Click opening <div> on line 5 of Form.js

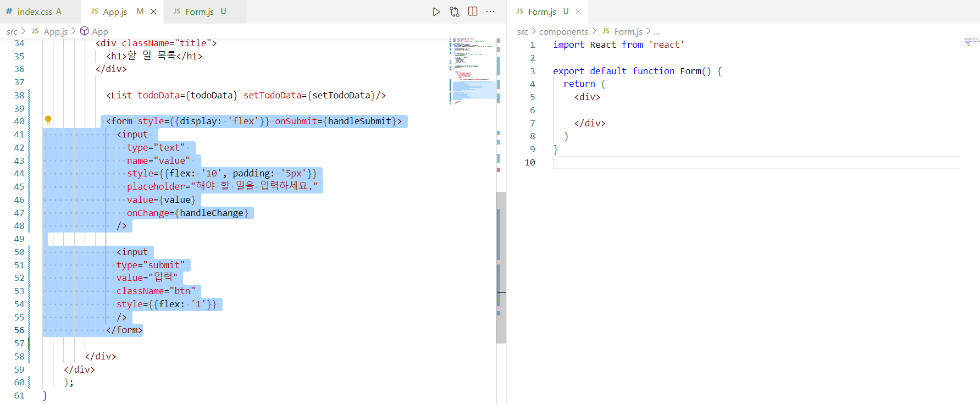tap(587, 97)
